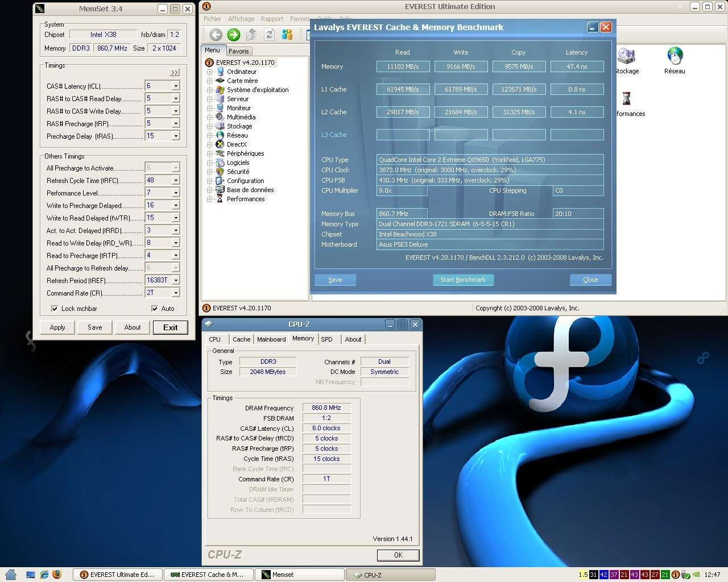Click the About button in MemSet
The image size is (728, 582).
pyautogui.click(x=133, y=327)
